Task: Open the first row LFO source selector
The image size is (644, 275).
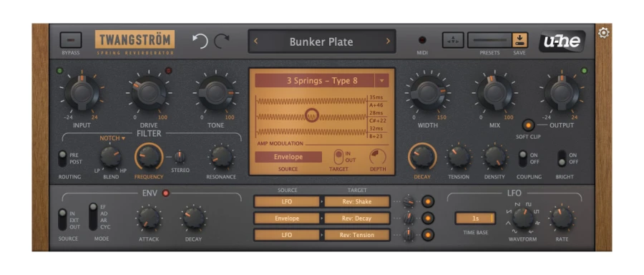Action: pos(287,201)
